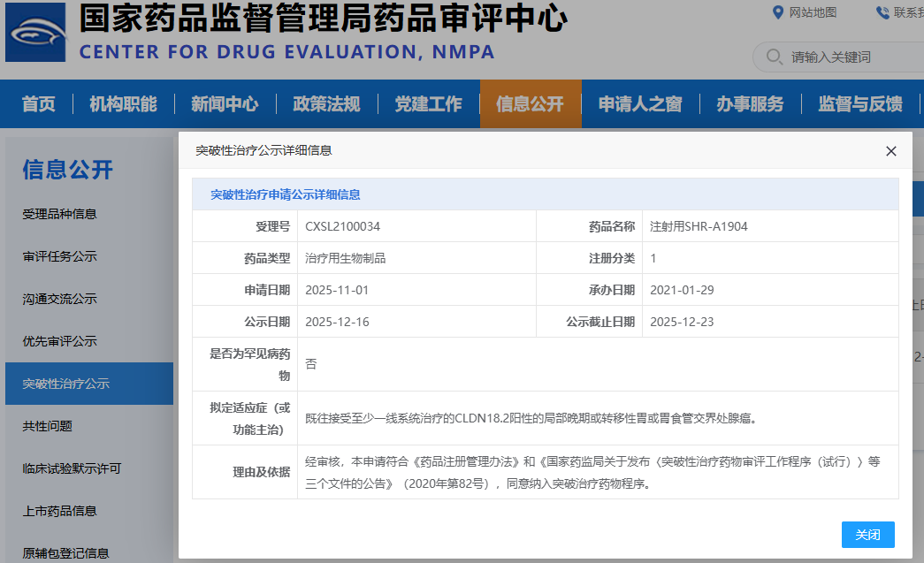The image size is (924, 563).
Task: Click the 关闭 button
Action: coord(867,535)
